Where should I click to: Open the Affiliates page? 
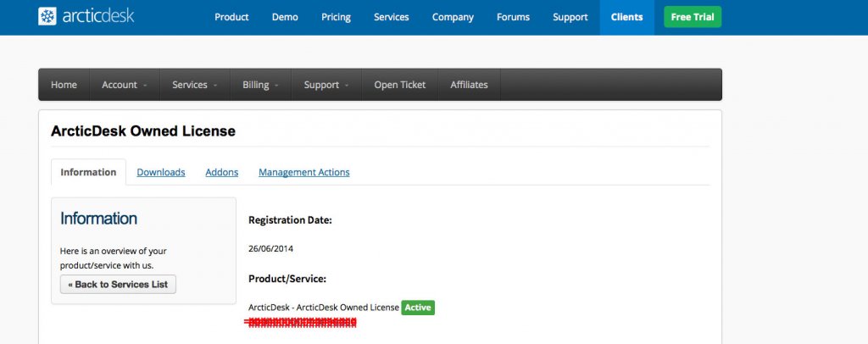pyautogui.click(x=469, y=85)
